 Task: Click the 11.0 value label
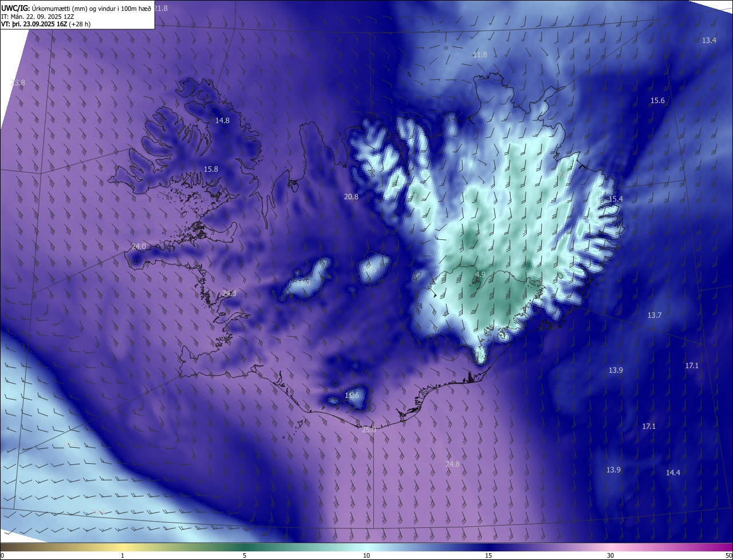(x=302, y=282)
